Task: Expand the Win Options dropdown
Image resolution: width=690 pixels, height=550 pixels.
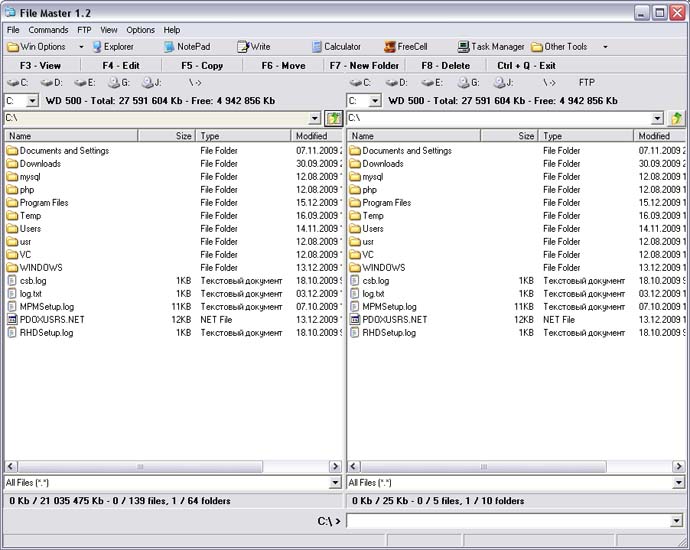Action: point(80,47)
